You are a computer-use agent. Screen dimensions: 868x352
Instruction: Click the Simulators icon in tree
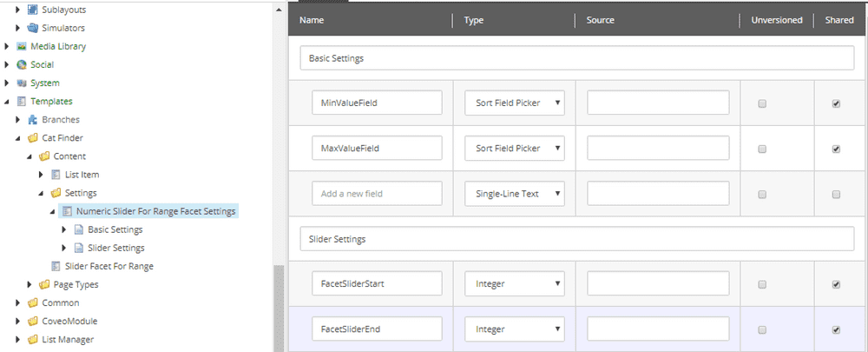point(33,28)
